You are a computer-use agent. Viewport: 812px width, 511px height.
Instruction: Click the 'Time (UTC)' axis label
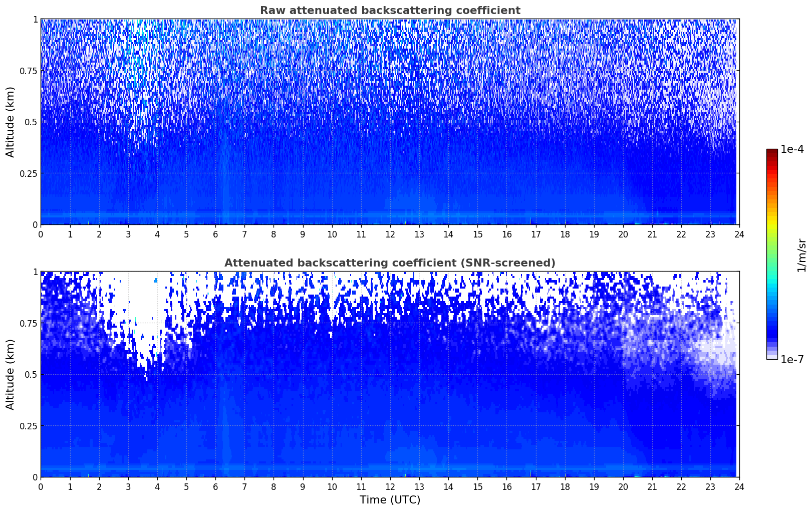[x=390, y=500]
